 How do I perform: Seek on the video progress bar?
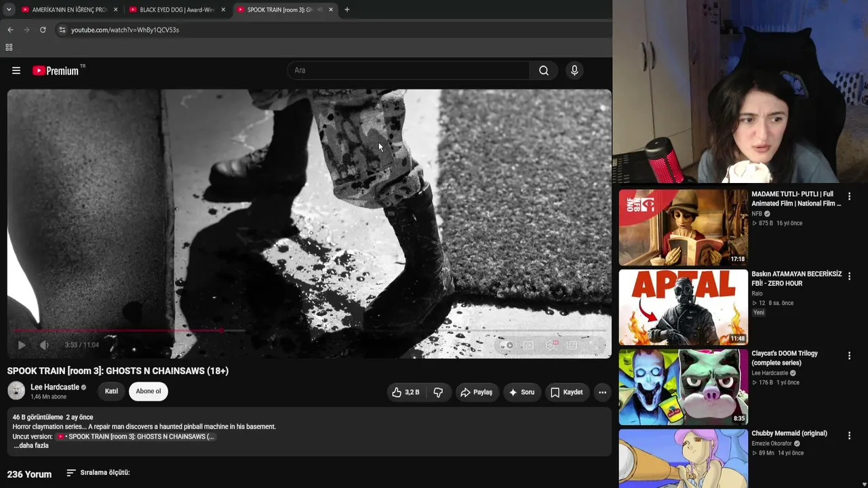309,331
